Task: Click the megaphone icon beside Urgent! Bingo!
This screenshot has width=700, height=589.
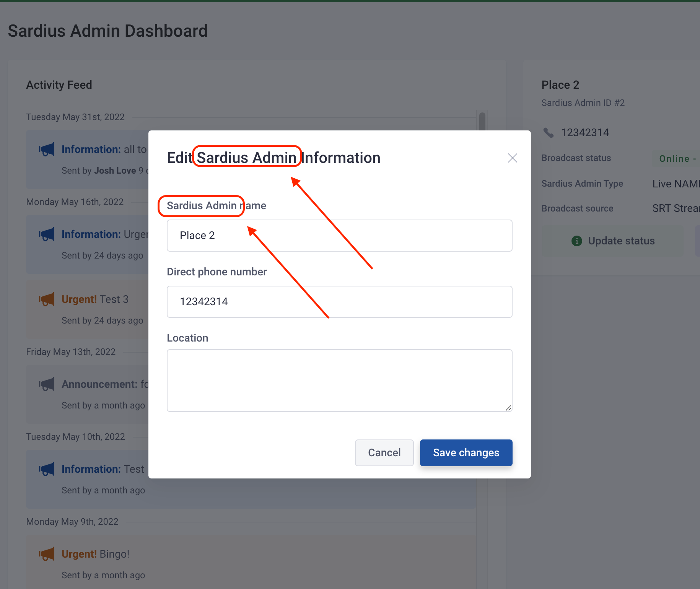Action: tap(47, 554)
